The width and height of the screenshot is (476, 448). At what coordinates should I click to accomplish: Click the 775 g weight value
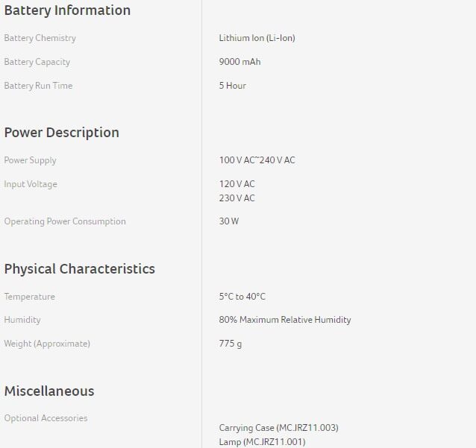pyautogui.click(x=230, y=344)
